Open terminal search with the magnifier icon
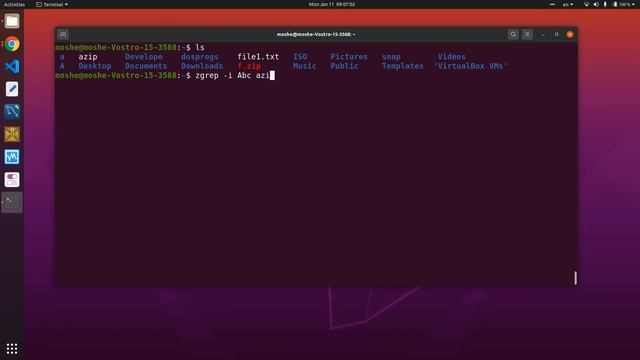This screenshot has width=640, height=360. 513,34
